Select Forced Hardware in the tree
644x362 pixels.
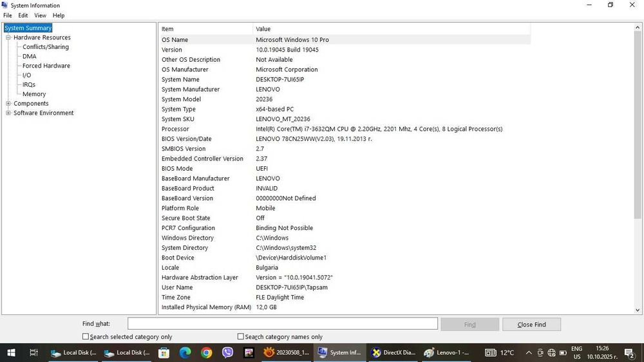[46, 66]
